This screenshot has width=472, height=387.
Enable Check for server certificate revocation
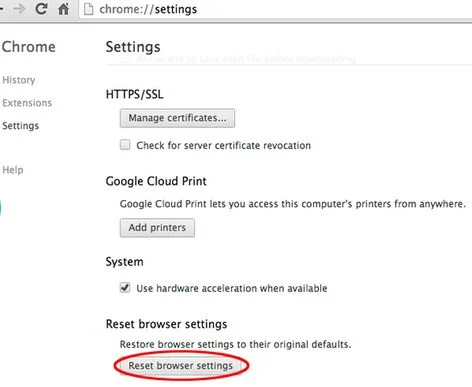pos(125,145)
